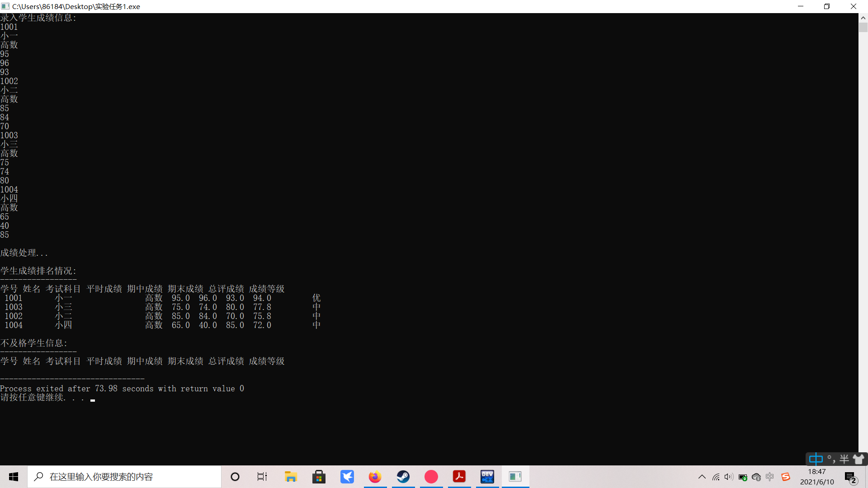Screen dimensions: 868x488
Task: Open the Start menu
Action: click(14, 477)
